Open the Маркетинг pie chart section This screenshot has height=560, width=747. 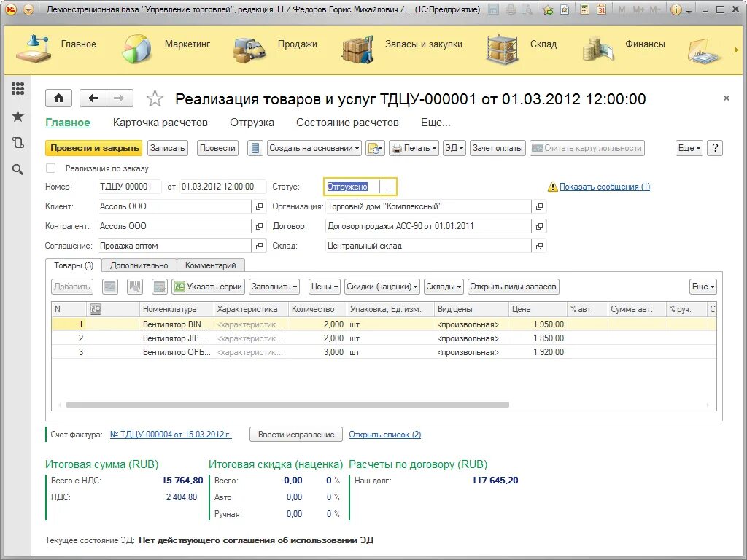click(x=136, y=49)
